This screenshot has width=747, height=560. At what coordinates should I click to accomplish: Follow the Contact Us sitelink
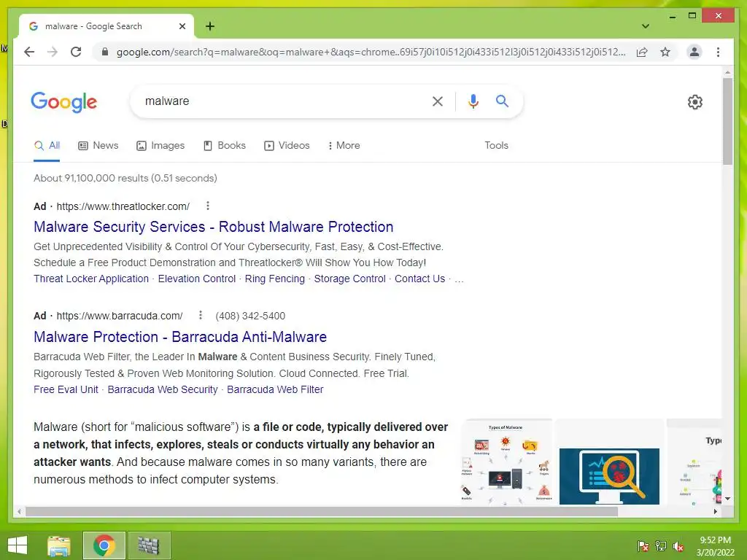[x=419, y=279]
